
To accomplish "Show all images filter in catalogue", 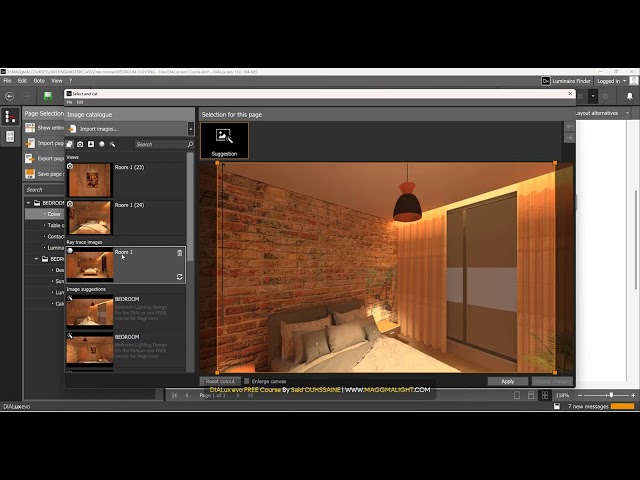I will [70, 144].
